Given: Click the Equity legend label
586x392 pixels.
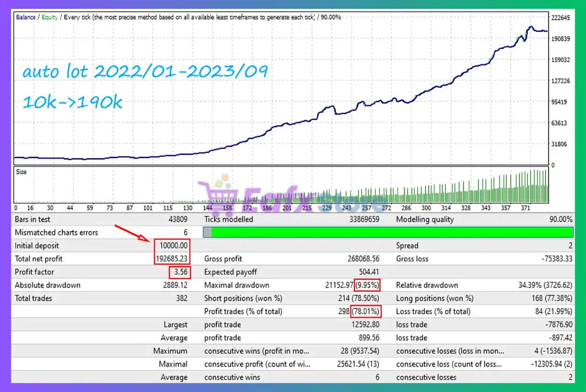Looking at the screenshot, I should click(x=49, y=17).
